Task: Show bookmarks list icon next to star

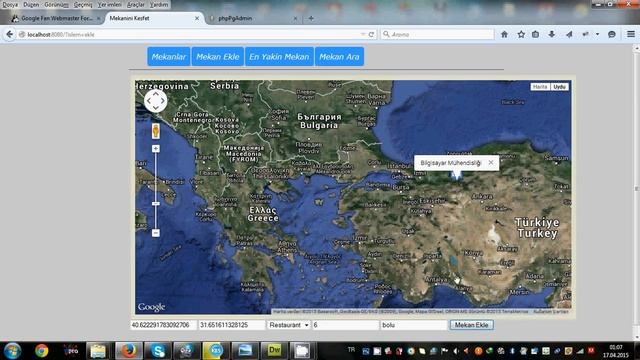Action: click(x=536, y=34)
